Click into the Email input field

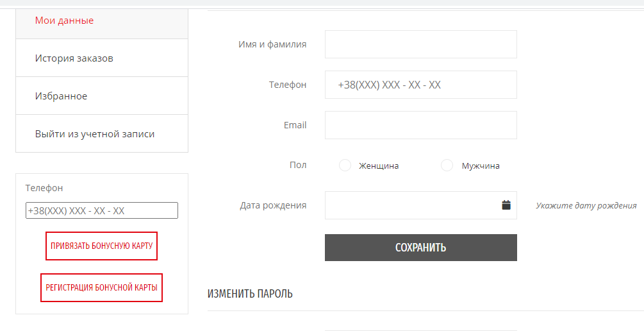point(420,125)
